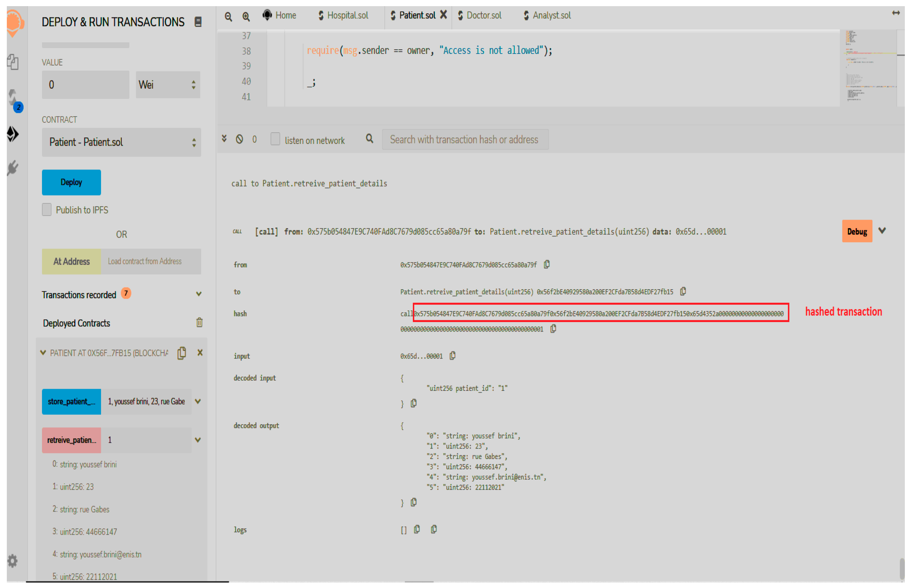The width and height of the screenshot is (911, 588).
Task: Click the clear console icon
Action: (x=240, y=139)
